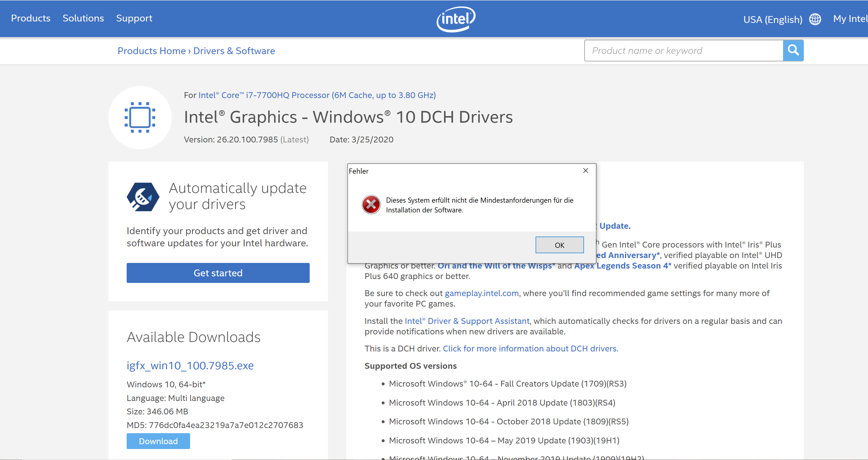Open the Solutions menu

point(83,18)
